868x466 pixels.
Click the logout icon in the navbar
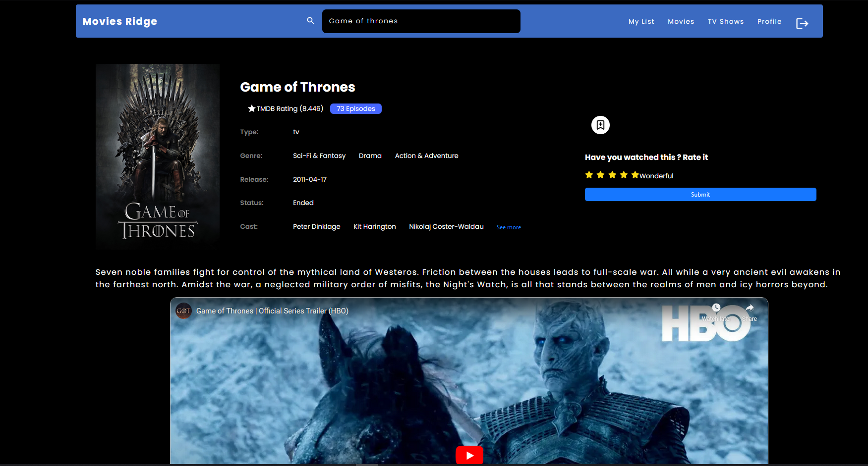[802, 23]
